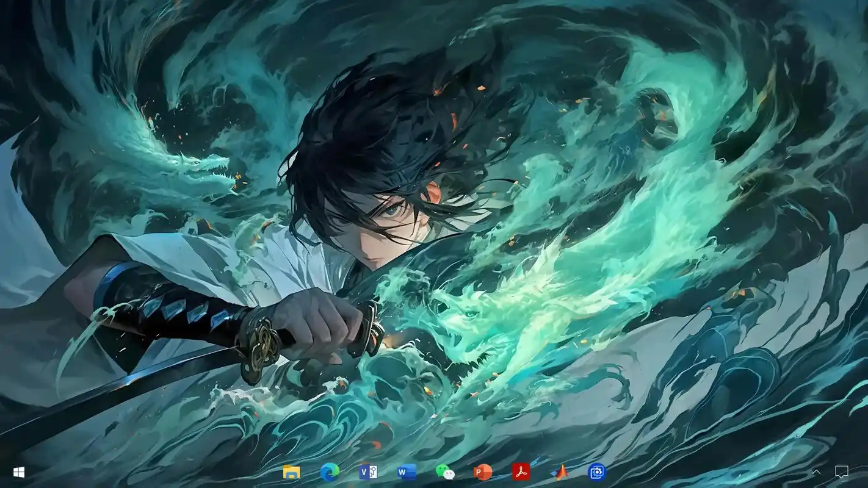Launch Microsoft Word

pos(406,472)
